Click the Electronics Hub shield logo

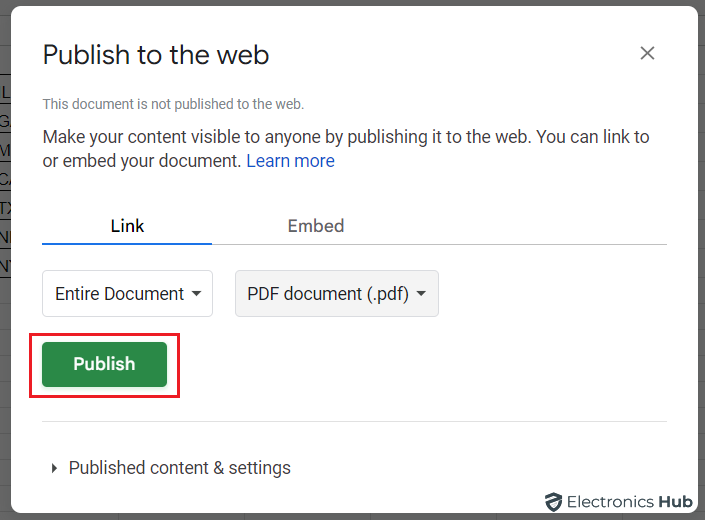coord(553,502)
